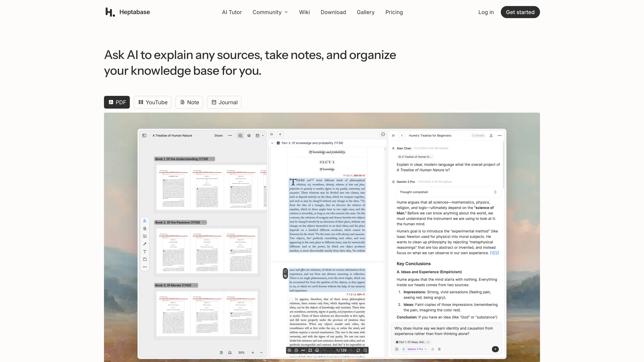The image size is (644, 362).
Task: Click the PDF highlighter color tool
Action: 317,350
